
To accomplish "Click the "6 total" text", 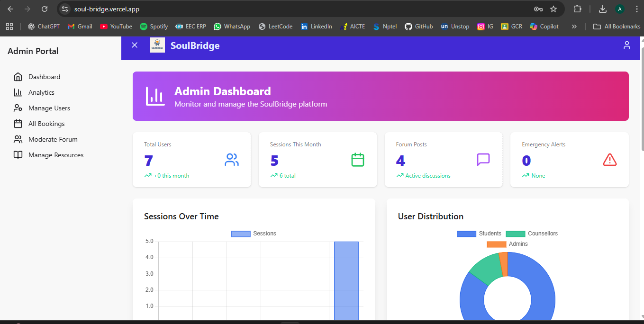I will (x=288, y=176).
